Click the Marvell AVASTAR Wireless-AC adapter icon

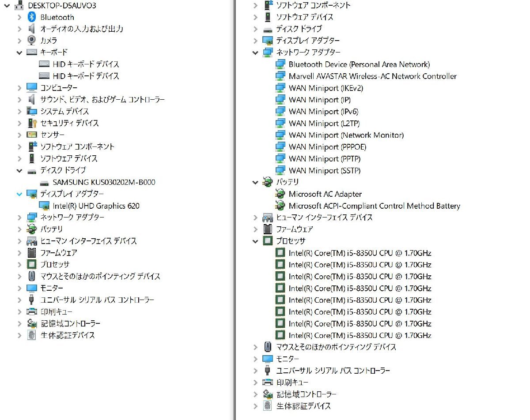[x=280, y=76]
